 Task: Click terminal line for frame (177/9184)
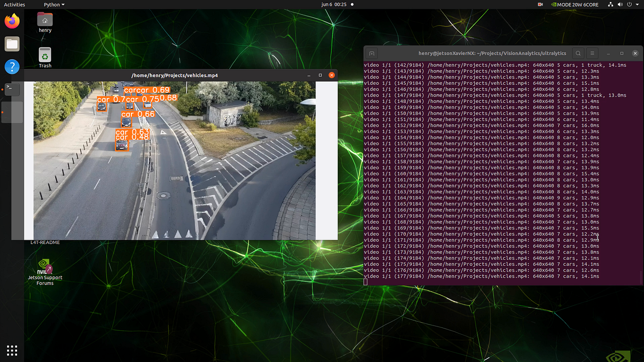[482, 276]
